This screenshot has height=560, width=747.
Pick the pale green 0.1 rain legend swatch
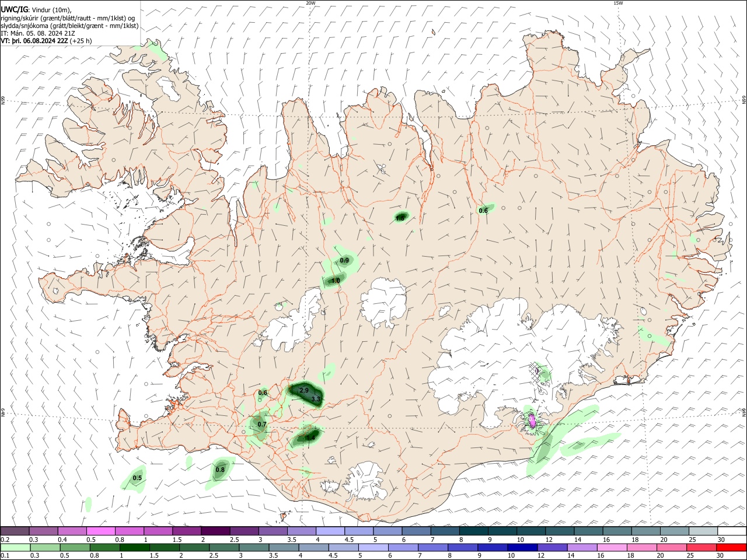[x=15, y=548]
